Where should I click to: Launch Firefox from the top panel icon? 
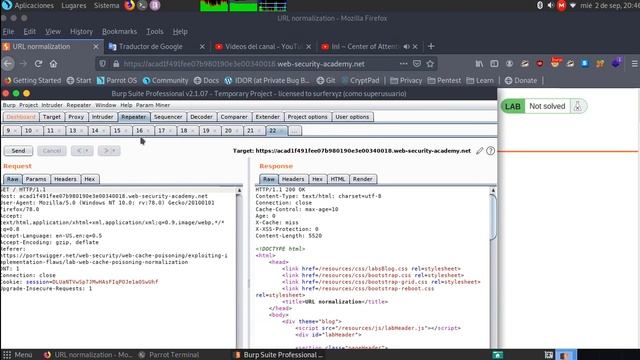pos(129,5)
